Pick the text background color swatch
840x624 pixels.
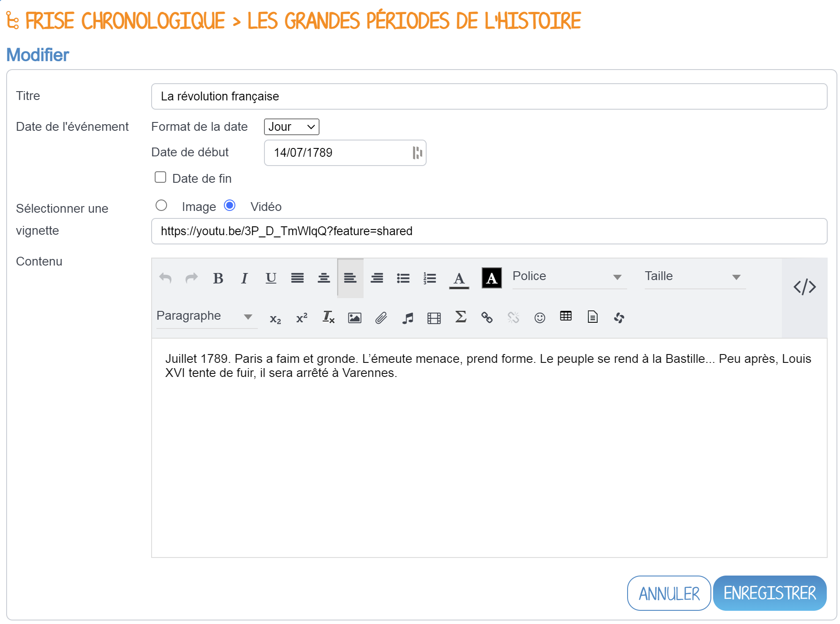[491, 278]
